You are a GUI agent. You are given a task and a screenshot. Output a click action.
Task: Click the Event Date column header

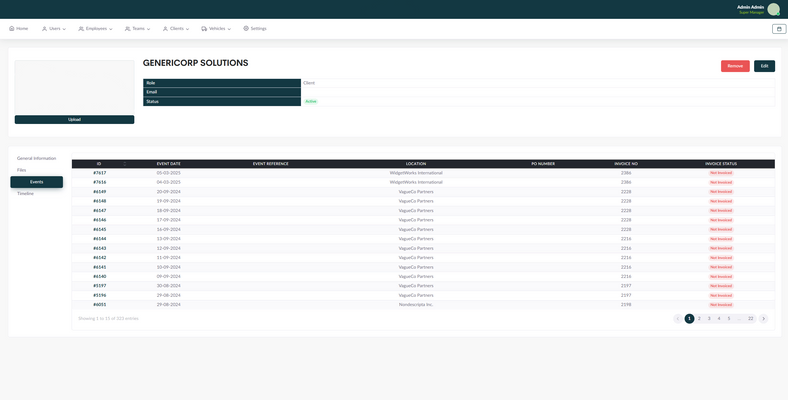[x=168, y=164]
